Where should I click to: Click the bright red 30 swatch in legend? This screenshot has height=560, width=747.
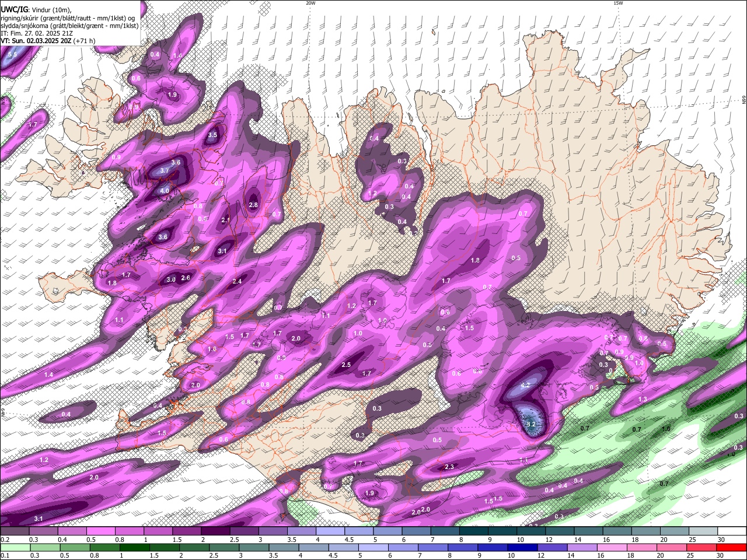pyautogui.click(x=732, y=547)
